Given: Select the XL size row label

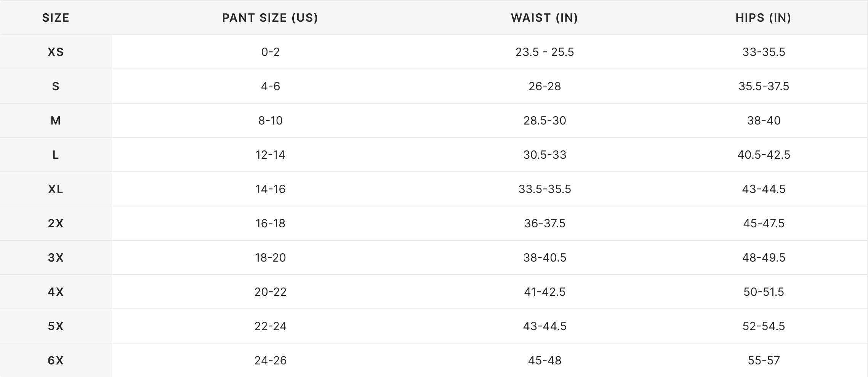Looking at the screenshot, I should (x=56, y=189).
